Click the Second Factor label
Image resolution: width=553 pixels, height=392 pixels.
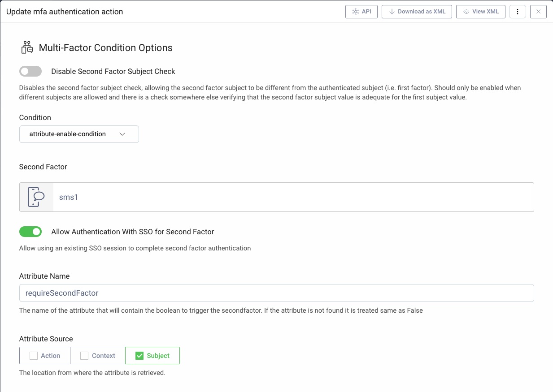43,167
